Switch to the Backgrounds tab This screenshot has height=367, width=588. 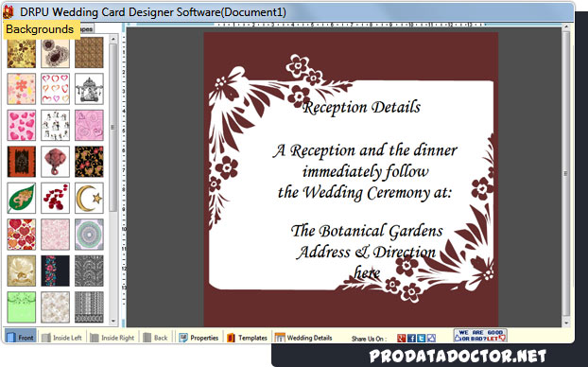(41, 29)
